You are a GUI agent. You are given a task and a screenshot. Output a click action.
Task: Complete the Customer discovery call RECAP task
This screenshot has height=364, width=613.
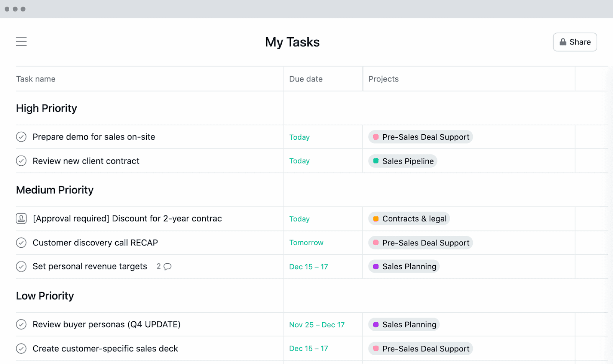(21, 243)
